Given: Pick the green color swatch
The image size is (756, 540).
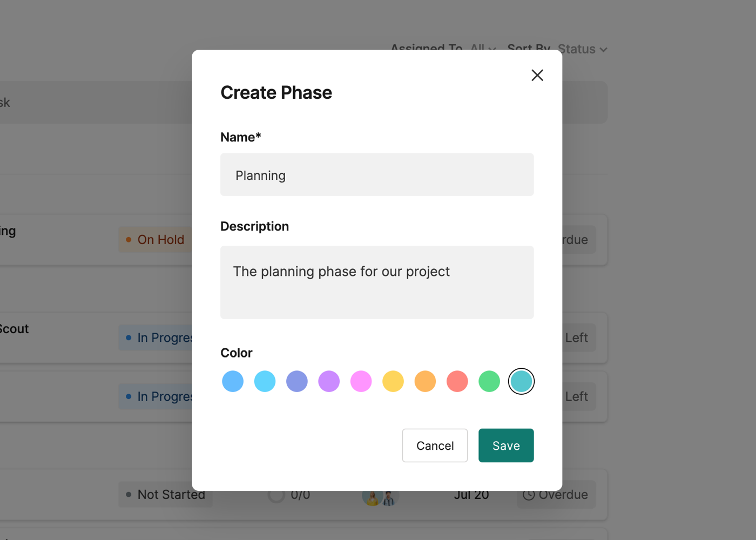Looking at the screenshot, I should pyautogui.click(x=489, y=381).
